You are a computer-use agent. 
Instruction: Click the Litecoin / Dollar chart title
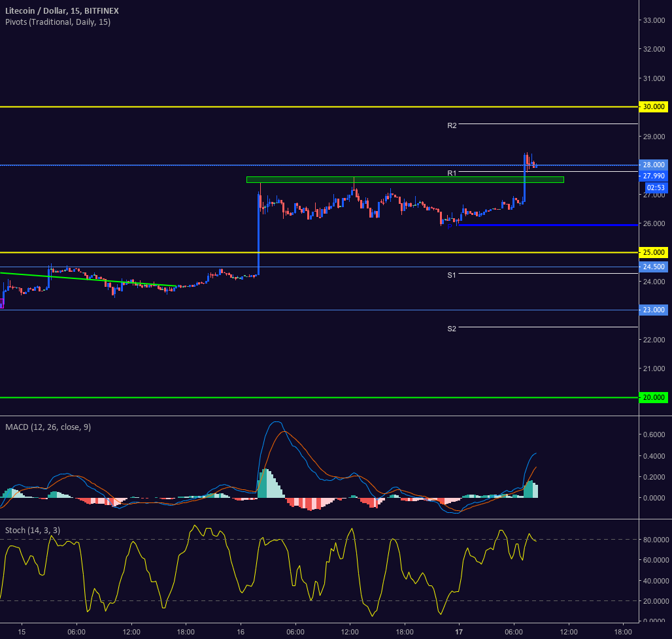point(61,10)
